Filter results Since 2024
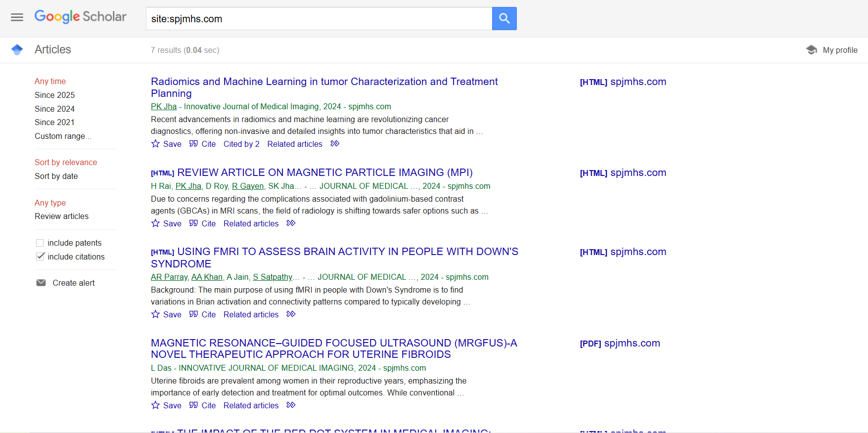This screenshot has width=868, height=433. [54, 109]
